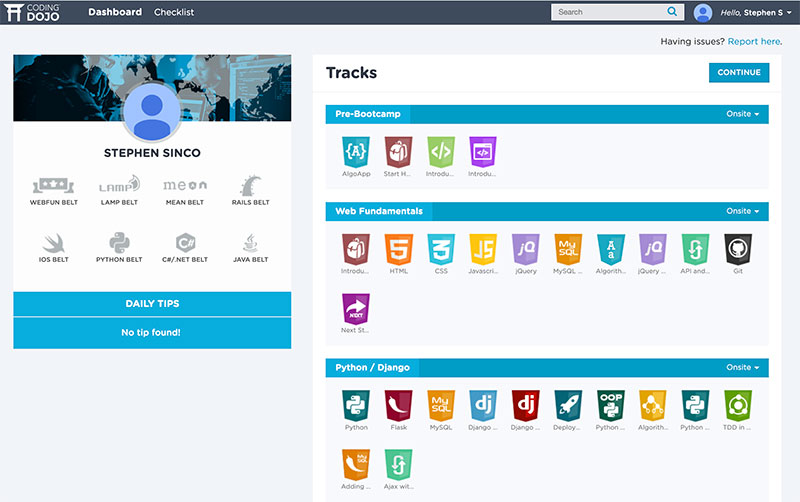The height and width of the screenshot is (502, 800).
Task: Open the green code-tag Introdu... course
Action: 441,152
